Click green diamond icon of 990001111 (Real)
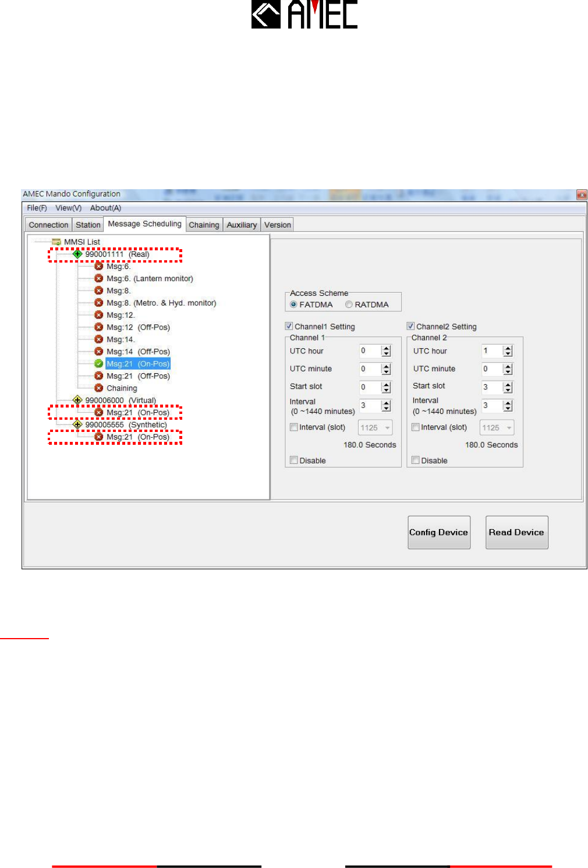This screenshot has width=588, height=868. [x=77, y=254]
